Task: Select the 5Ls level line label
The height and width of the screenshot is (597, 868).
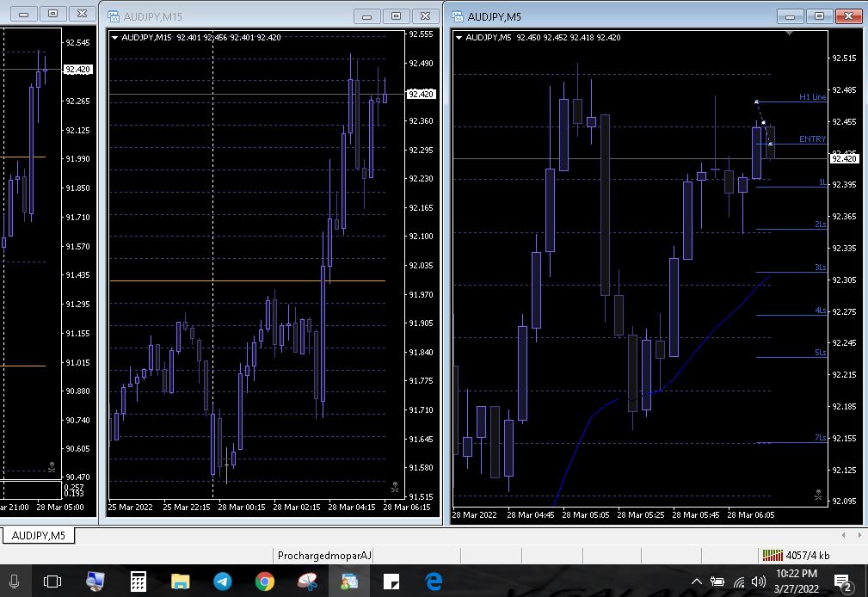Action: pos(820,353)
